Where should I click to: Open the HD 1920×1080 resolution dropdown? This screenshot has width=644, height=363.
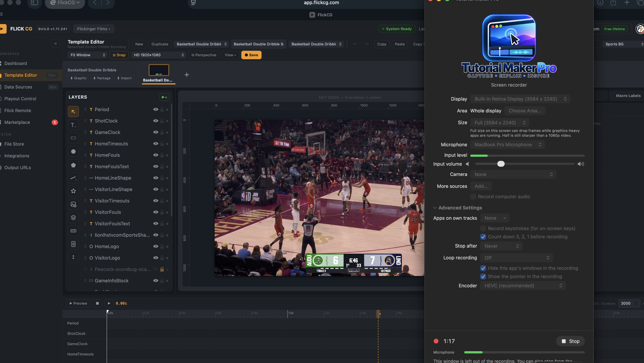pyautogui.click(x=158, y=55)
